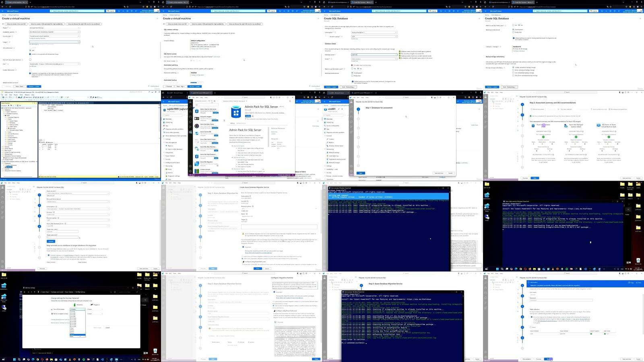644x362 pixels.
Task: Close Create a virtual machine basics blade with X
Action: coord(157,19)
